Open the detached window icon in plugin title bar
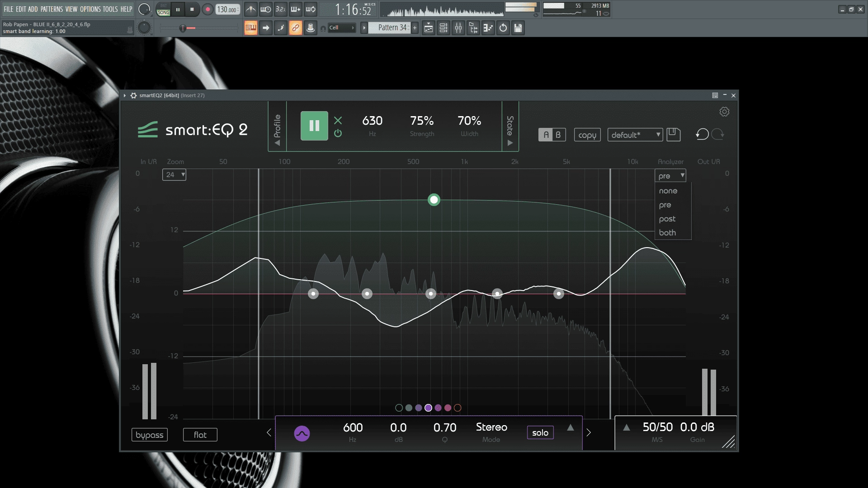Image resolution: width=868 pixels, height=488 pixels. (715, 95)
